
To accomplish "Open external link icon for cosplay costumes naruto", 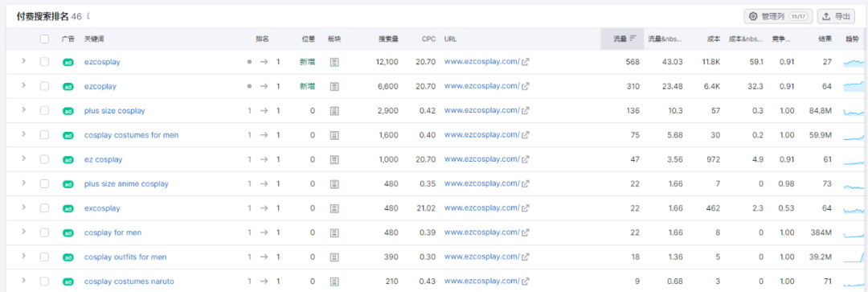I will pyautogui.click(x=526, y=282).
